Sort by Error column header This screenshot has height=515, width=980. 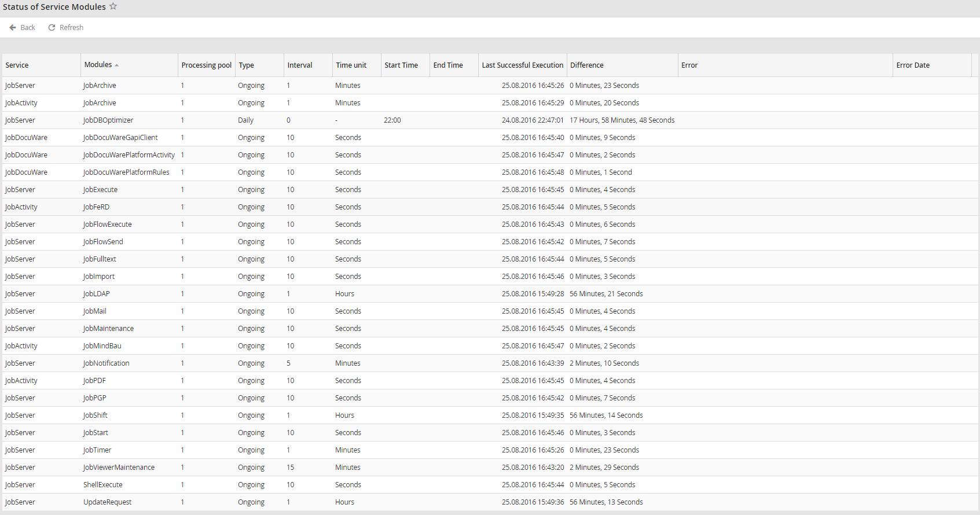coord(786,65)
